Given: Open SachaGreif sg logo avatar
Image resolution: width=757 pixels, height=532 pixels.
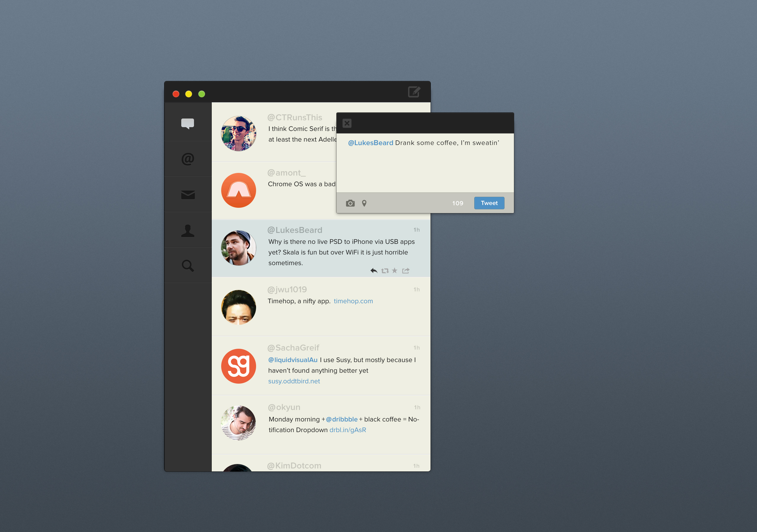Looking at the screenshot, I should pyautogui.click(x=238, y=366).
